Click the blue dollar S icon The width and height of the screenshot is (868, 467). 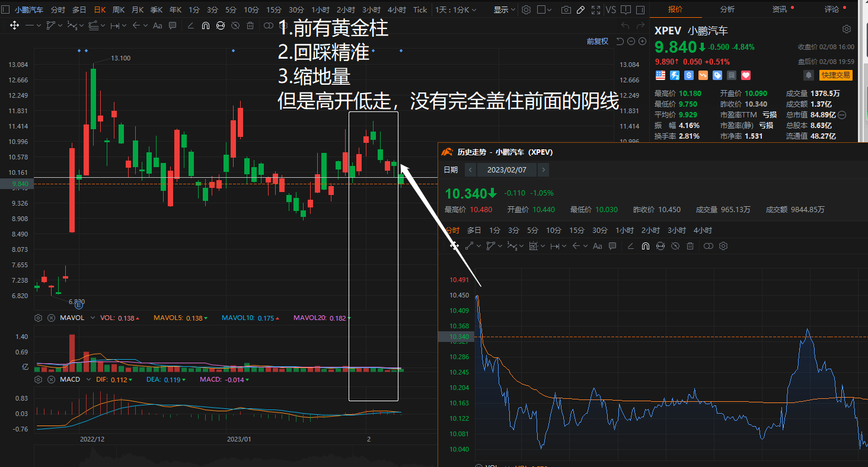[688, 75]
